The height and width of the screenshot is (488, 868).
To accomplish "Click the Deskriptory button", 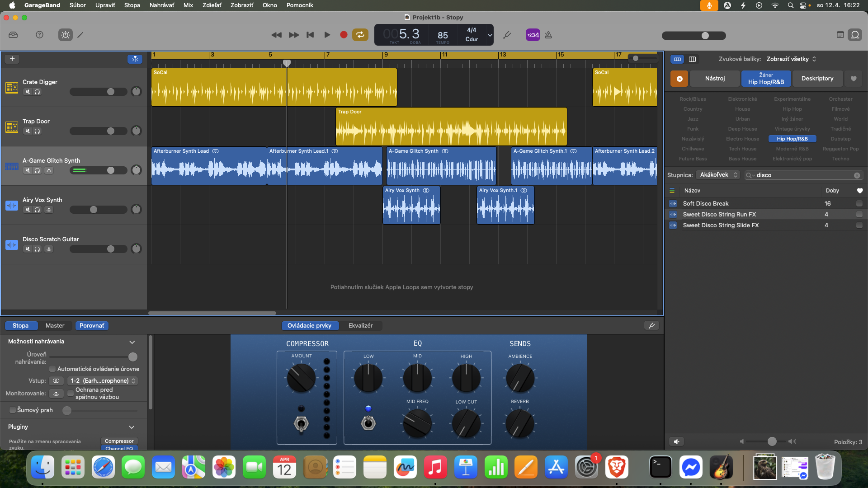I will [x=817, y=78].
